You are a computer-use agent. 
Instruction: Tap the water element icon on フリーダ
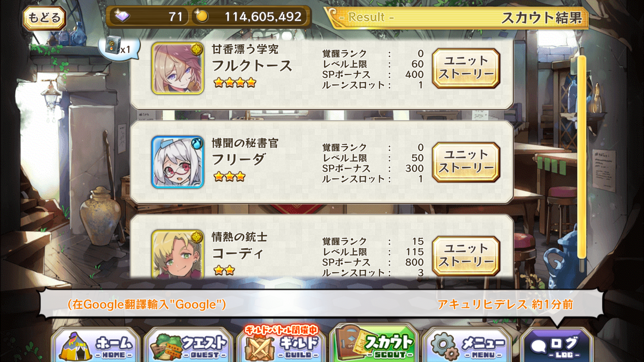(197, 143)
